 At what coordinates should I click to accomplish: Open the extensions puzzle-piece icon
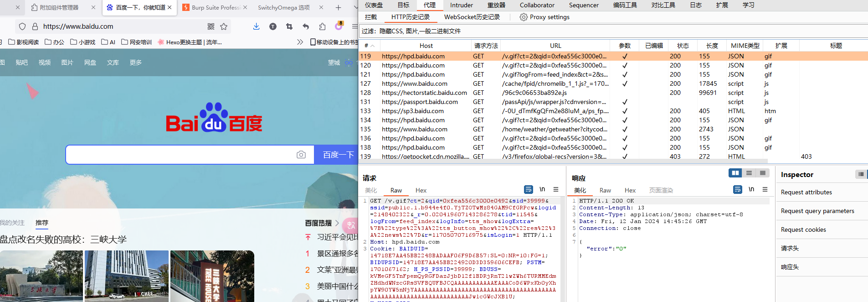322,26
